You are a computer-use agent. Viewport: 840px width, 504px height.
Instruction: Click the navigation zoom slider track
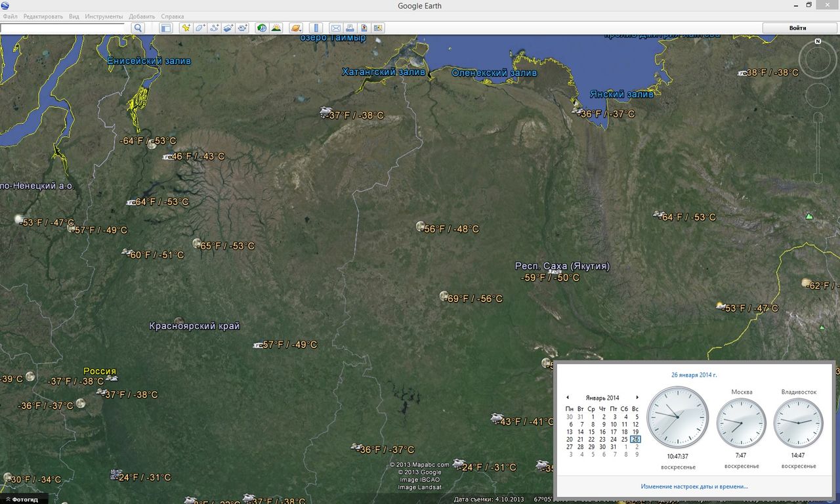[x=818, y=148]
